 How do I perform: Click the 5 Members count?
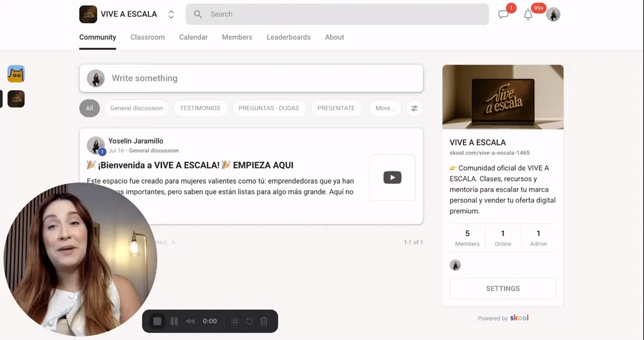coord(467,237)
